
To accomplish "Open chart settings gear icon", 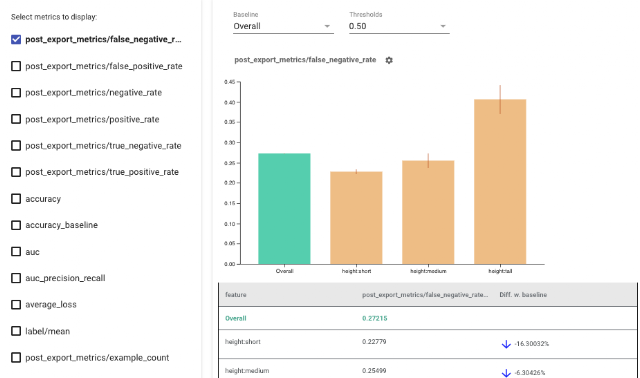I will pyautogui.click(x=389, y=60).
